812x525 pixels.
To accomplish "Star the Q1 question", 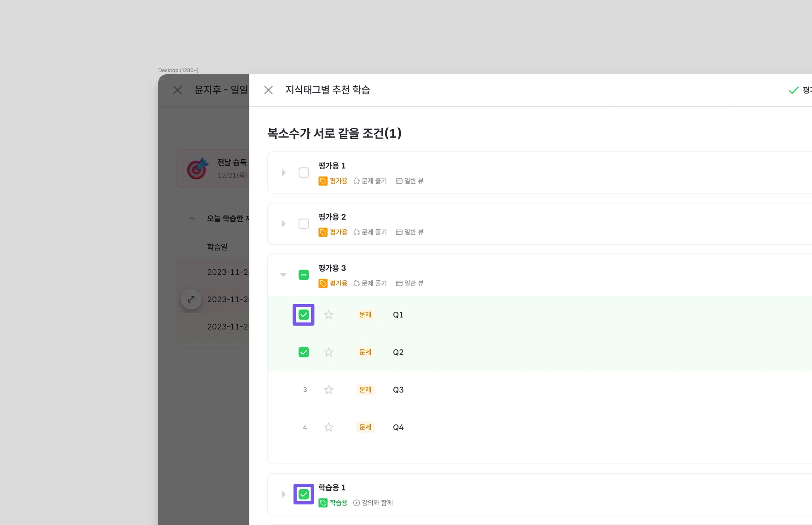I will tap(329, 315).
